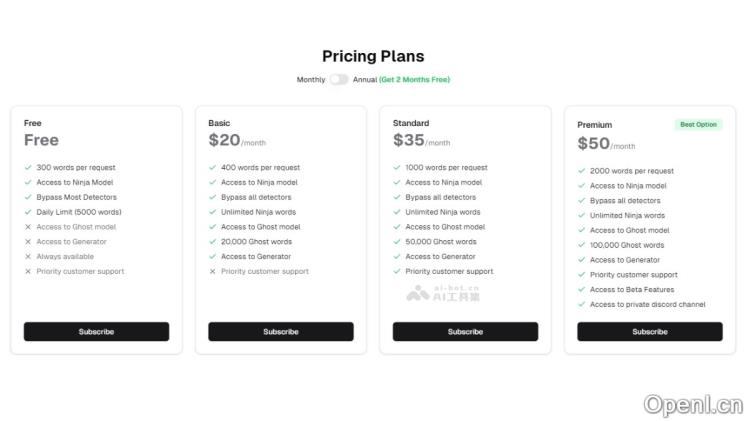The height and width of the screenshot is (421, 750).
Task: Subscribe to the Premium plan
Action: click(x=650, y=331)
